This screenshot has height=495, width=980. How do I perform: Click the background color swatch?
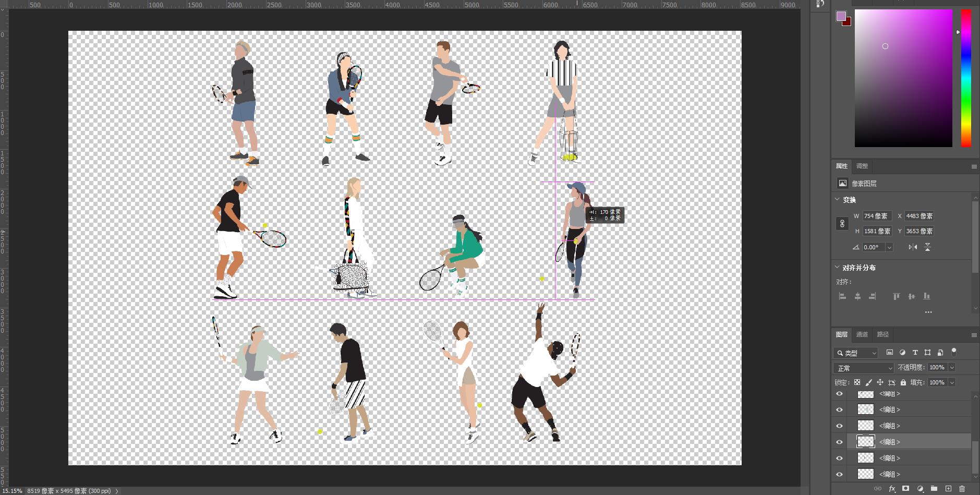848,22
